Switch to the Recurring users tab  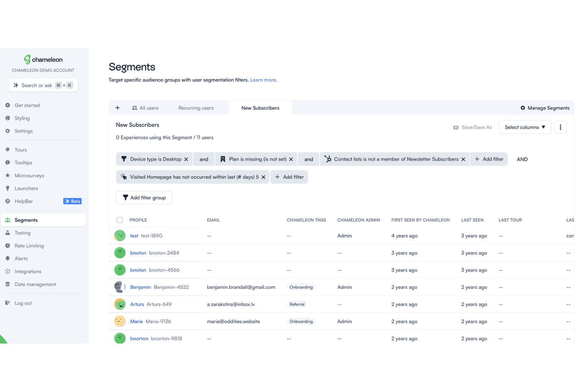pyautogui.click(x=196, y=108)
